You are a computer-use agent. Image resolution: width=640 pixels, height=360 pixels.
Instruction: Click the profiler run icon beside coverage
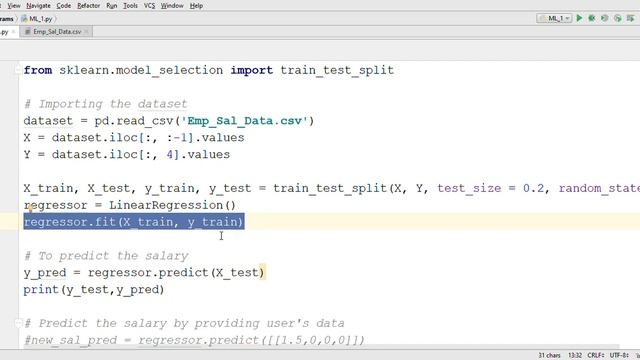(x=618, y=18)
